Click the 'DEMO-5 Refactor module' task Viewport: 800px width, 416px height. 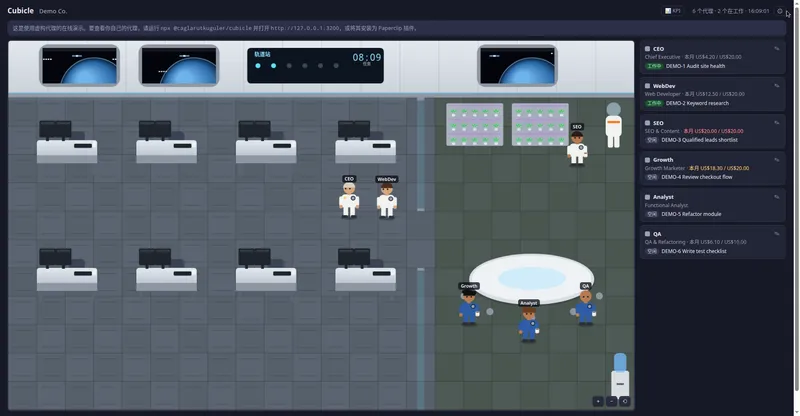click(691, 214)
